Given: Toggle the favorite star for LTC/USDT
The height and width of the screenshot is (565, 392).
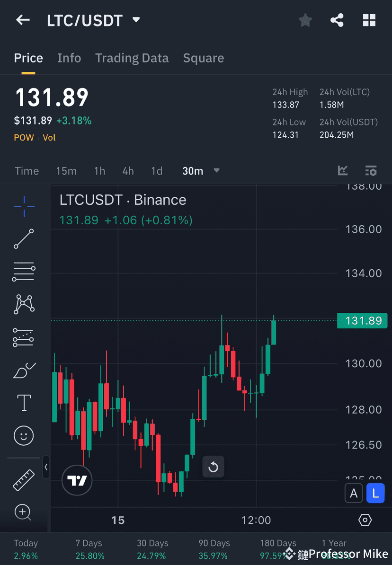Looking at the screenshot, I should tap(305, 20).
